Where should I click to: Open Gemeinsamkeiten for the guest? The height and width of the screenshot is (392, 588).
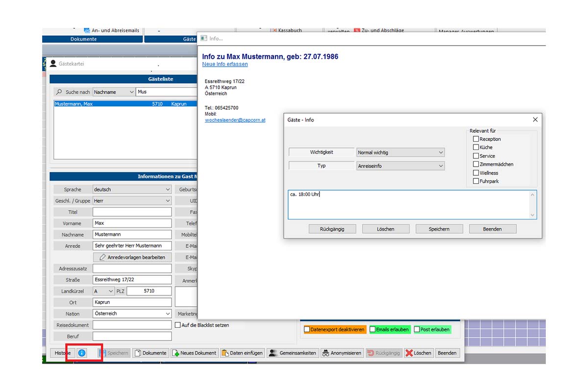click(x=293, y=353)
